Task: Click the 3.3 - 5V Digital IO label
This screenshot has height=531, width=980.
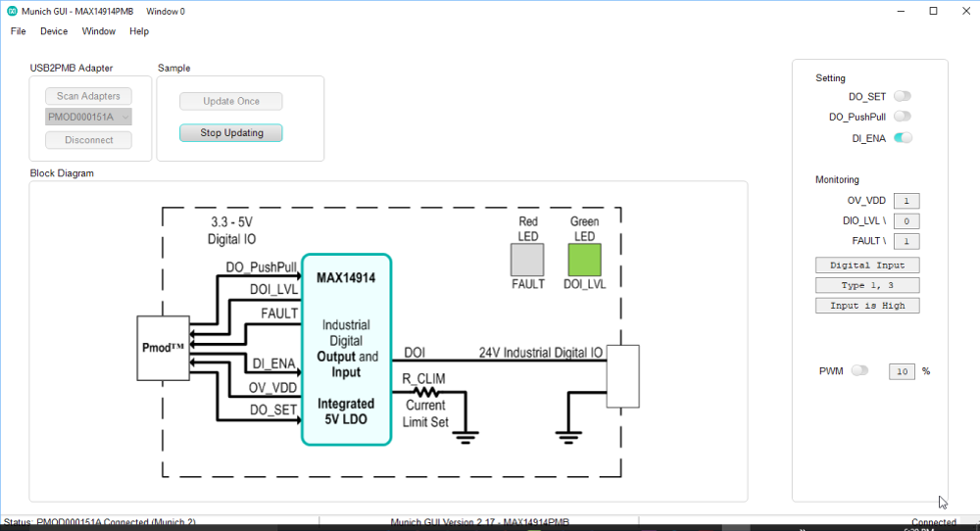Action: pyautogui.click(x=232, y=230)
